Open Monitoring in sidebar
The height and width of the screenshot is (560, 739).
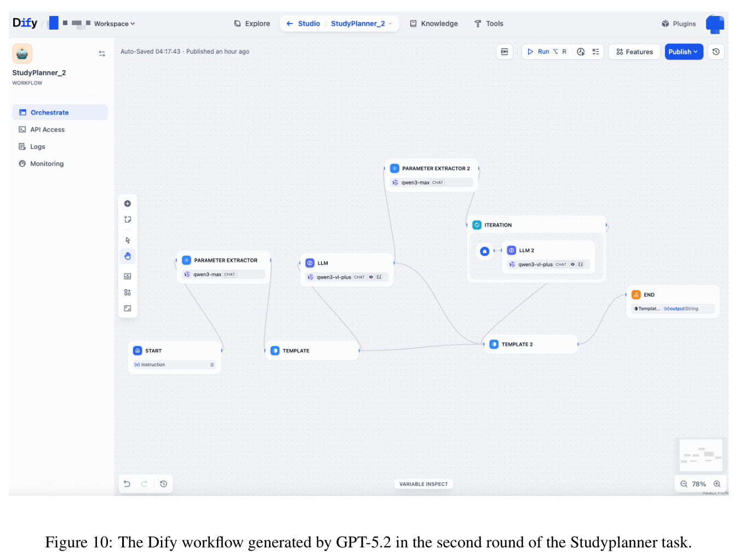(x=60, y=163)
